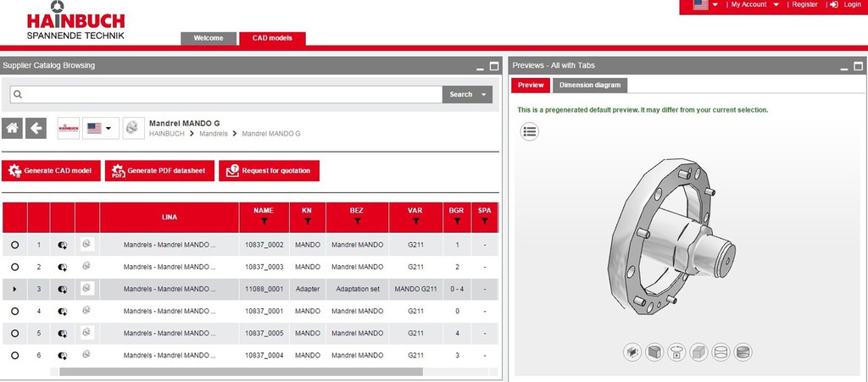Open the part thumbnail in row 5

click(87, 332)
